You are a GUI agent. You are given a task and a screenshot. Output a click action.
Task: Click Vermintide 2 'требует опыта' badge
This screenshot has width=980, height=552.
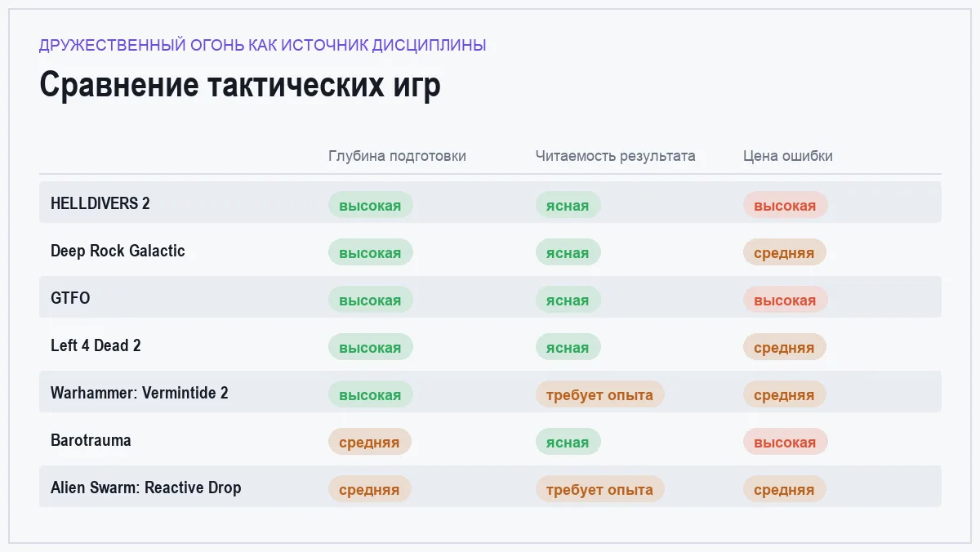tap(600, 394)
